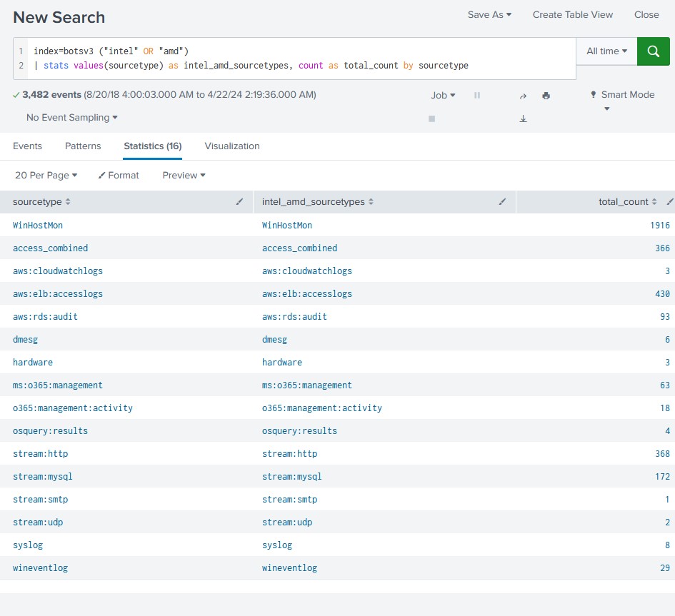Stop the search job
Screen dimensions: 675x616
tap(431, 118)
